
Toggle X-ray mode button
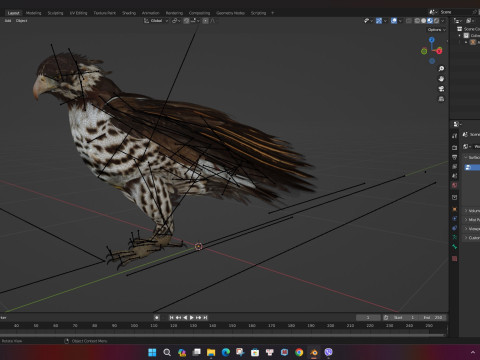[409, 21]
